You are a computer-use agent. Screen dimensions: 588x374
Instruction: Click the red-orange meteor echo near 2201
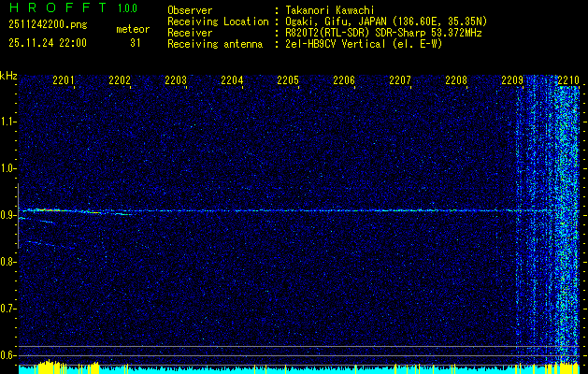point(48,210)
